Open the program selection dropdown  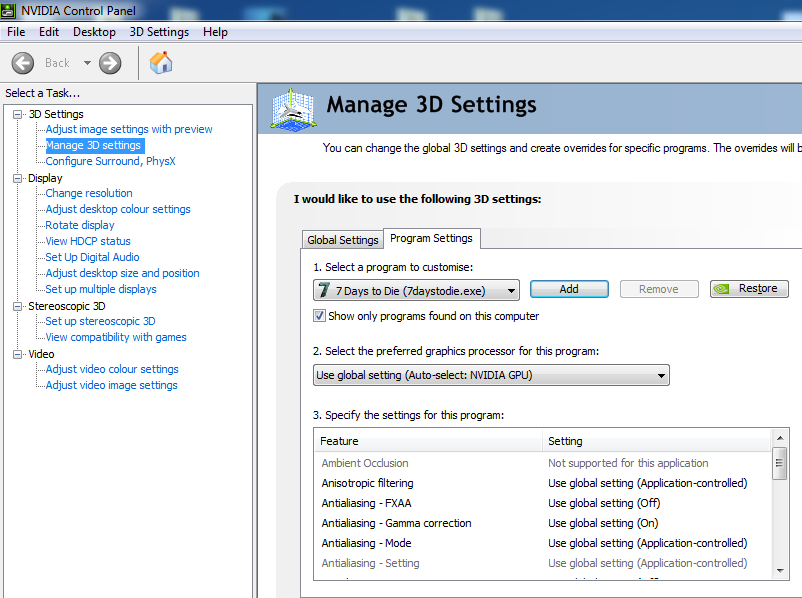tap(416, 290)
